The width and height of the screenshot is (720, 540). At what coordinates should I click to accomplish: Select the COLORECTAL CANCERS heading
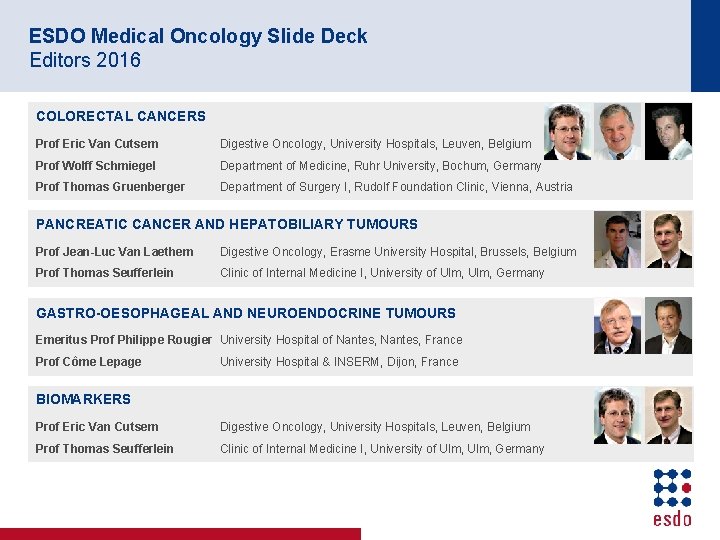coord(121,116)
